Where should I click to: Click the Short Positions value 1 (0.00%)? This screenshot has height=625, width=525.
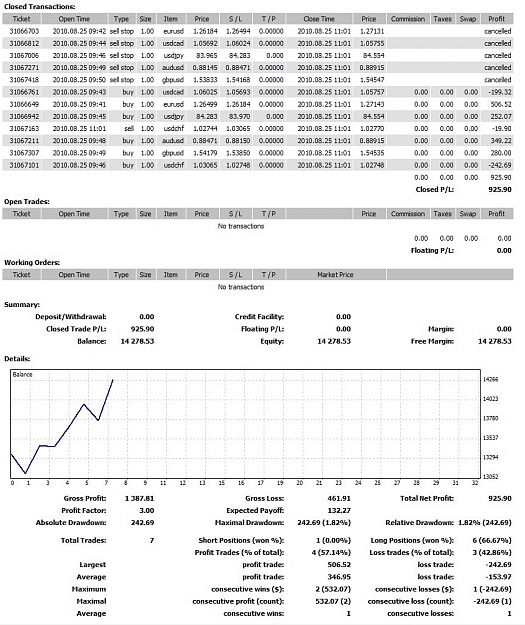tap(333, 540)
